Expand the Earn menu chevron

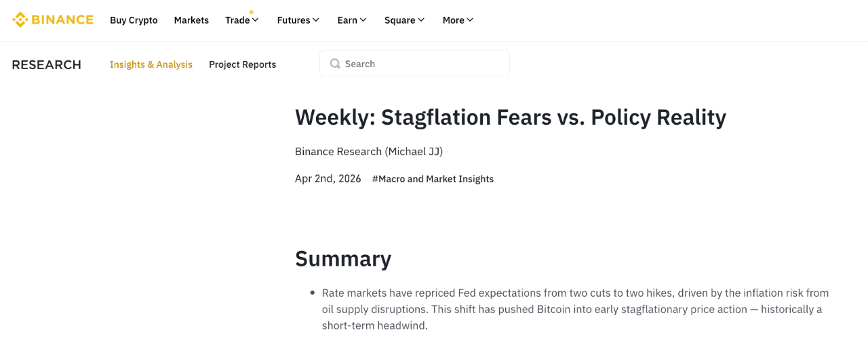point(363,20)
